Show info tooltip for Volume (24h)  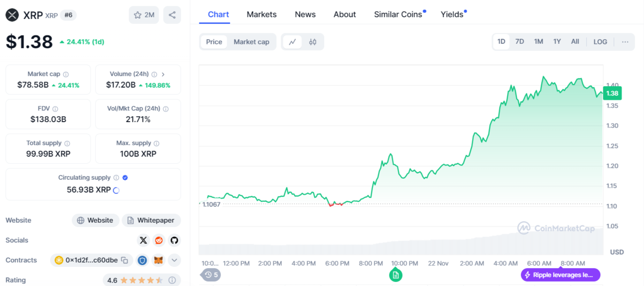click(154, 74)
